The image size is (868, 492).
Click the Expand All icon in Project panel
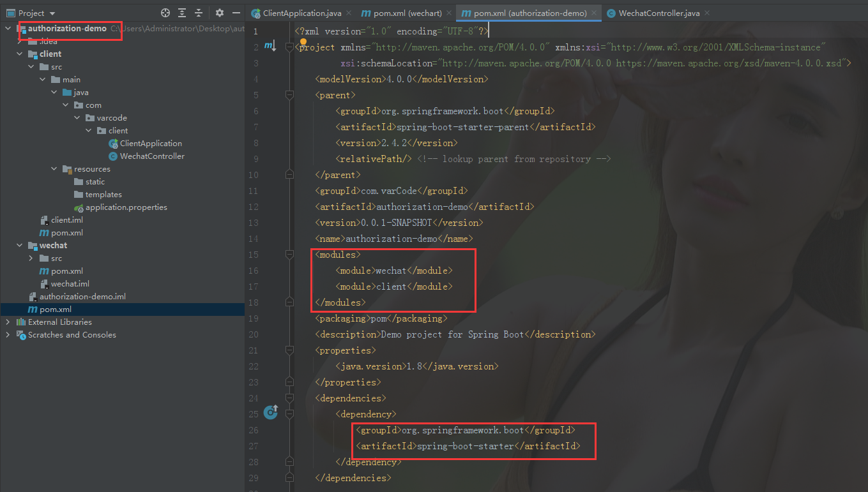click(182, 13)
